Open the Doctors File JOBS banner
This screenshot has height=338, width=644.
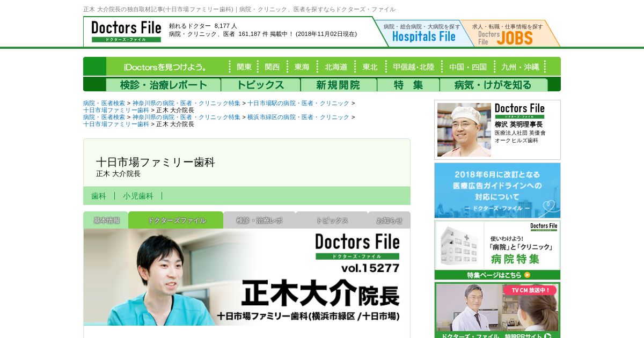coord(510,33)
